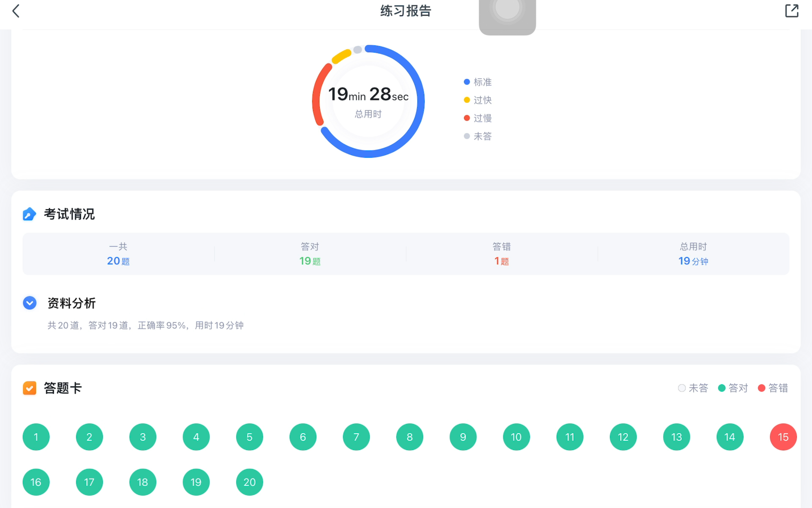Tap the pen icon beside 考试情况
This screenshot has width=812, height=508.
29,214
